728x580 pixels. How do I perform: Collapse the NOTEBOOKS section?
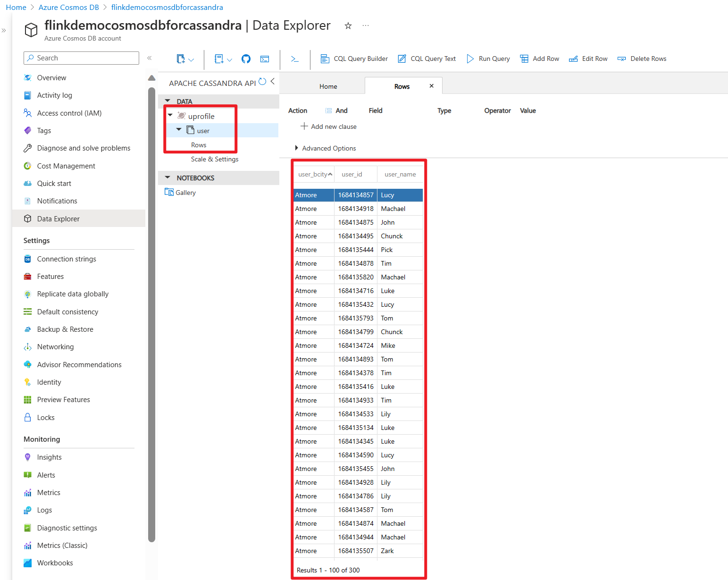point(167,177)
